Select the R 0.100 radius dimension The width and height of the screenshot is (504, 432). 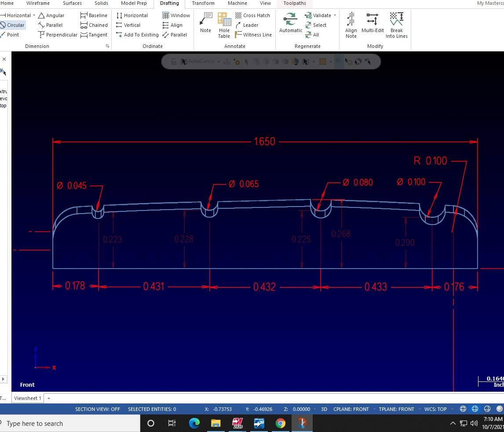[x=431, y=160]
